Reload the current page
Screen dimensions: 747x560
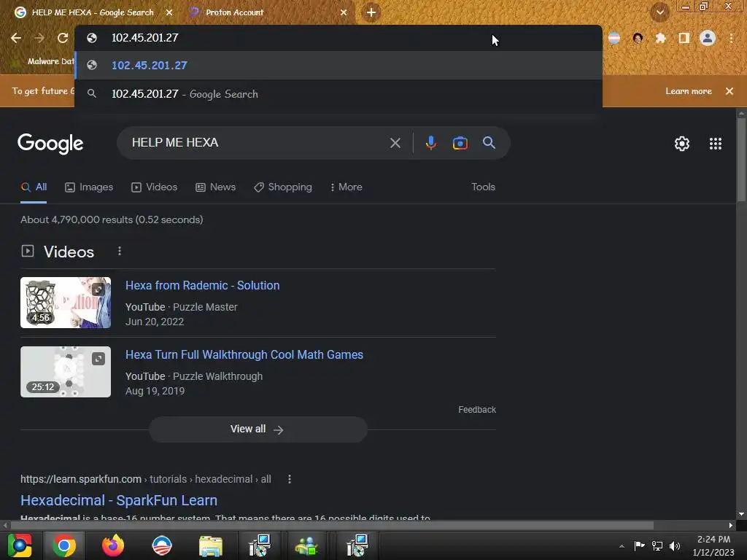pos(63,38)
